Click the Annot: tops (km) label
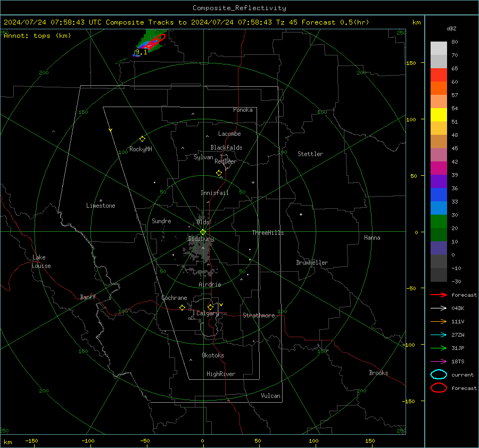This screenshot has height=448, width=479. 37,36
